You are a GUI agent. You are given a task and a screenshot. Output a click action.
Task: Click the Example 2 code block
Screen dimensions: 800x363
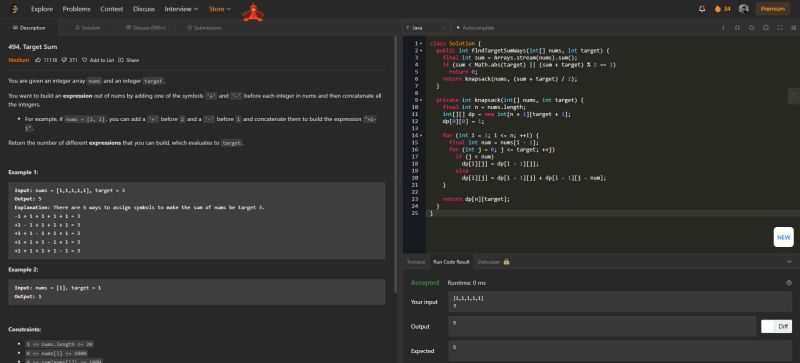coord(196,292)
